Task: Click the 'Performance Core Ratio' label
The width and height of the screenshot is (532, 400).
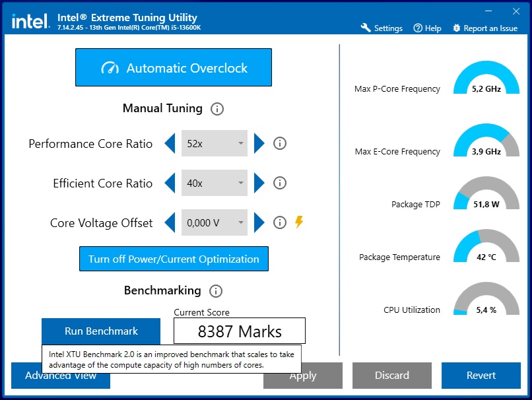Action: coord(90,143)
